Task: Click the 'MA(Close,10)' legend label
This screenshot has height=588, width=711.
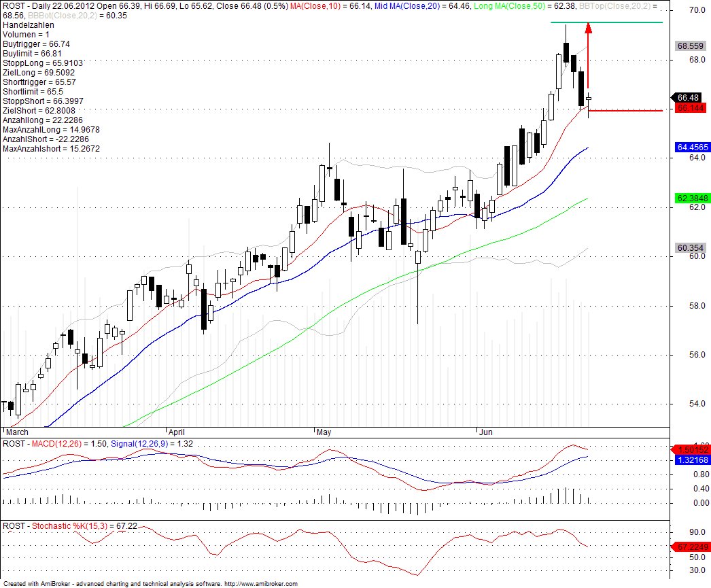Action: coord(315,6)
